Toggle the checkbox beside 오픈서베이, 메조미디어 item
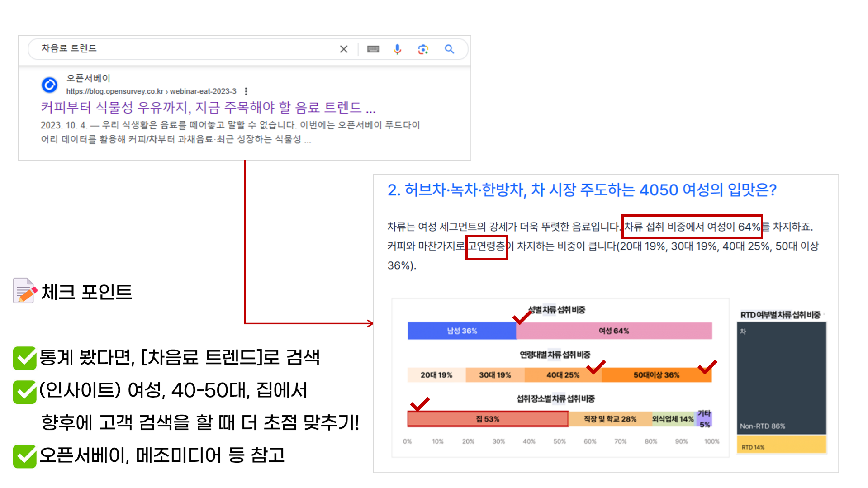868x488 pixels. pos(25,456)
